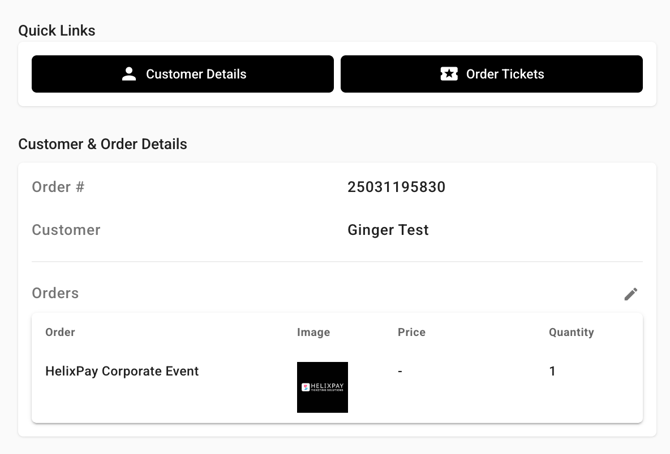Click the HelixPay event thumbnail image
Image resolution: width=670 pixels, height=454 pixels.
(322, 387)
